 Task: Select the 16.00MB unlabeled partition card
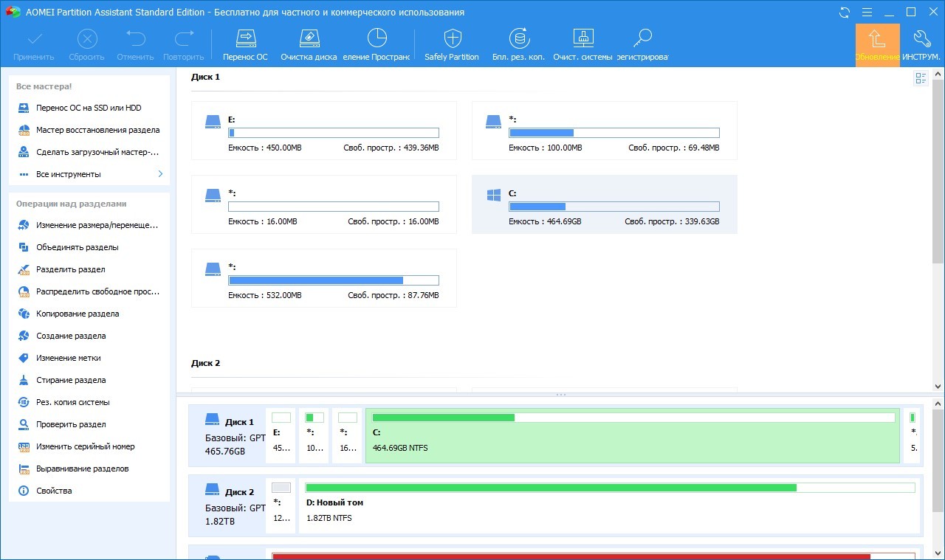[x=323, y=204]
